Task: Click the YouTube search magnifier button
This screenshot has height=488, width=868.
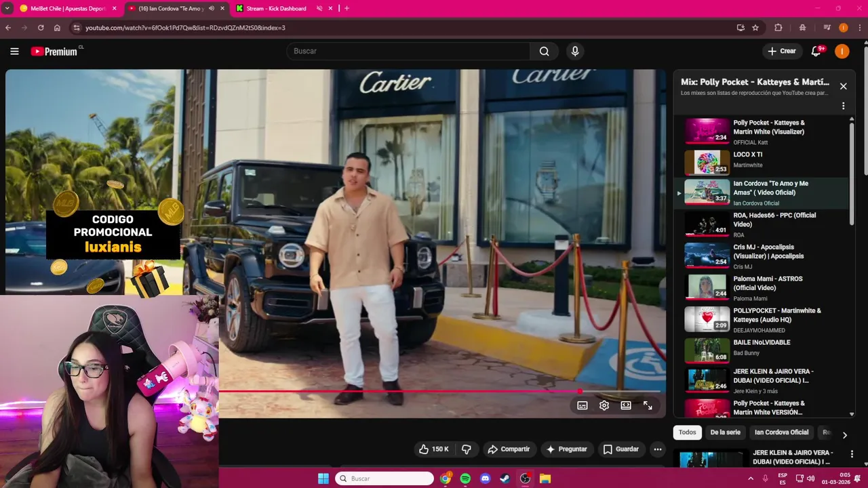Action: click(x=544, y=51)
